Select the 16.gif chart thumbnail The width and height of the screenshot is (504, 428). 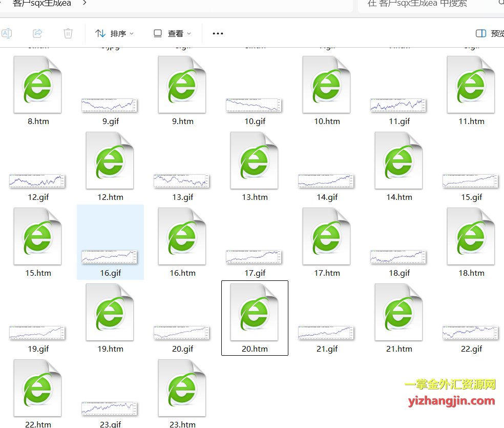click(x=110, y=256)
